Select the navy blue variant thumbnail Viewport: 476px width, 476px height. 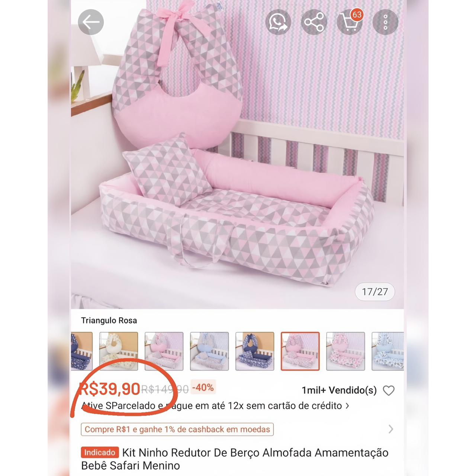coord(81,351)
